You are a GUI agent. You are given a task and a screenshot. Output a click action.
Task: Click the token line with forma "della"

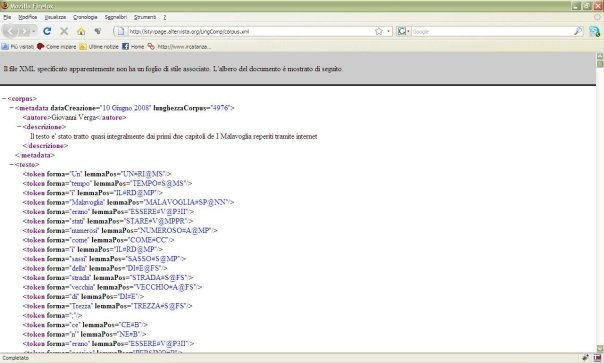click(95, 268)
